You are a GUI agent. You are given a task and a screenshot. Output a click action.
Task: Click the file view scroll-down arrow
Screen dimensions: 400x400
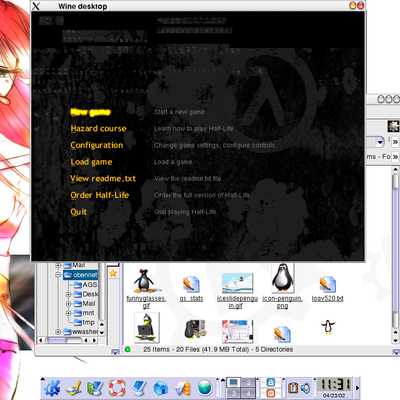point(395,341)
